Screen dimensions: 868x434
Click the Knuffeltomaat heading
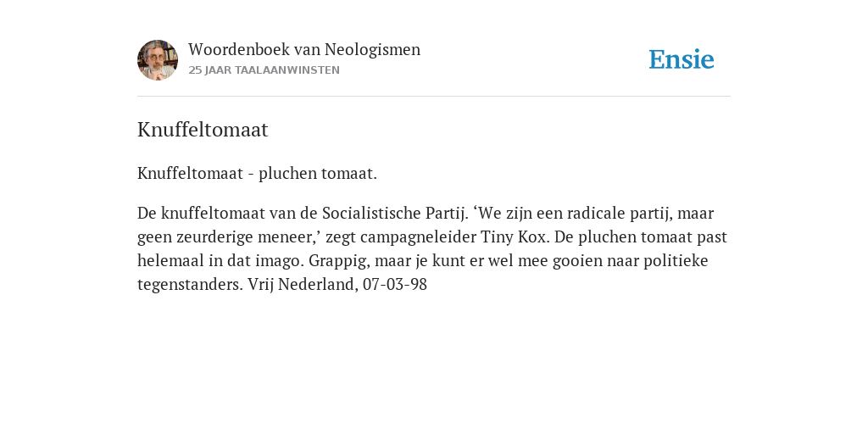203,130
